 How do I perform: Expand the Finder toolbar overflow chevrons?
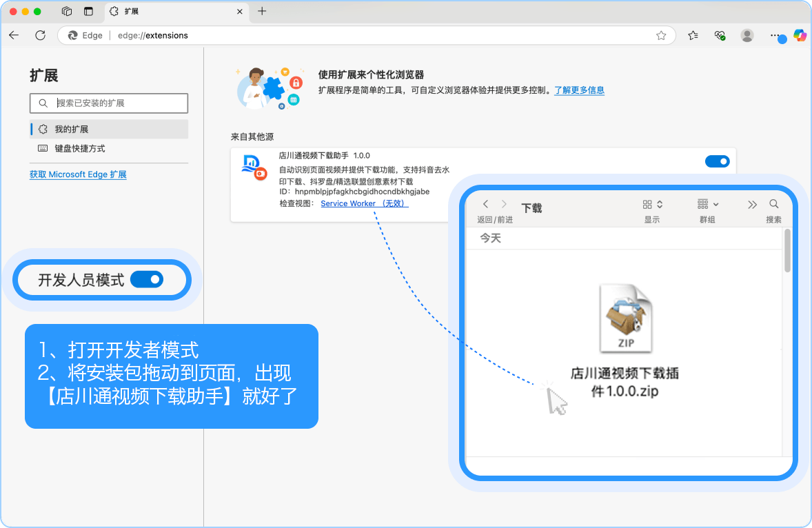click(752, 205)
